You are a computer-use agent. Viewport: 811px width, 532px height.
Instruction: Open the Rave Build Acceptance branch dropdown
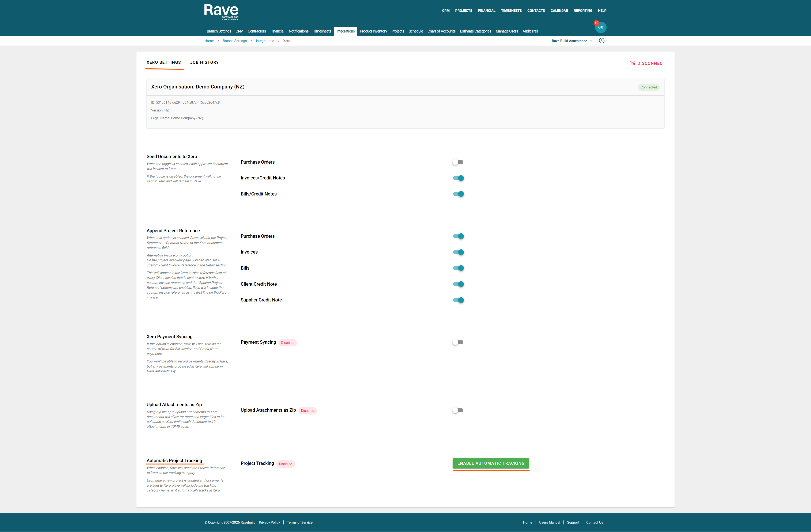point(572,41)
